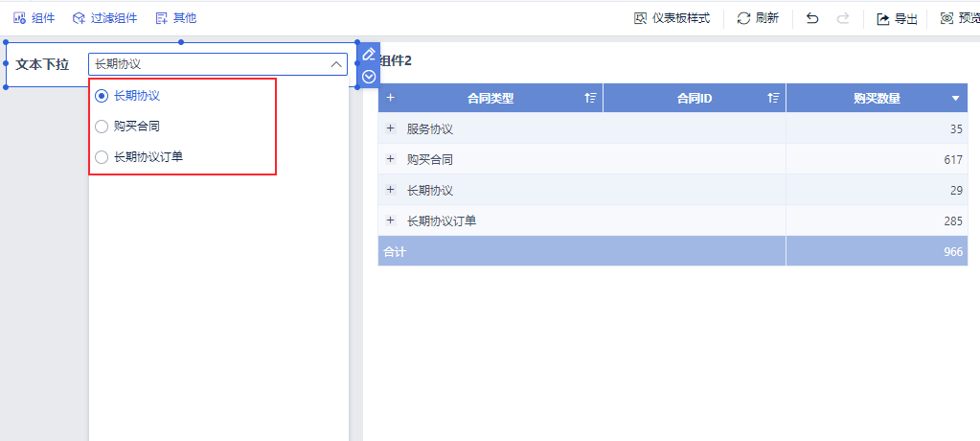Click the 购买数量 column header text
This screenshot has height=441, width=980.
pos(877,98)
